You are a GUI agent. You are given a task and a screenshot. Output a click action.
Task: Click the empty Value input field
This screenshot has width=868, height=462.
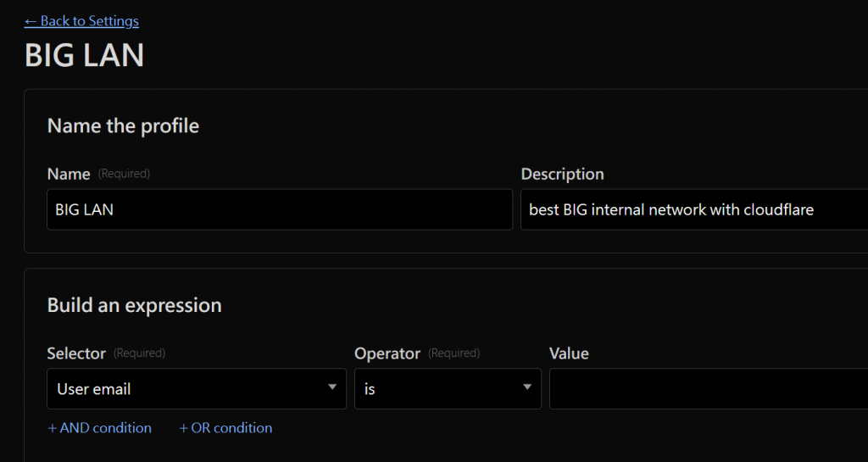tap(708, 389)
